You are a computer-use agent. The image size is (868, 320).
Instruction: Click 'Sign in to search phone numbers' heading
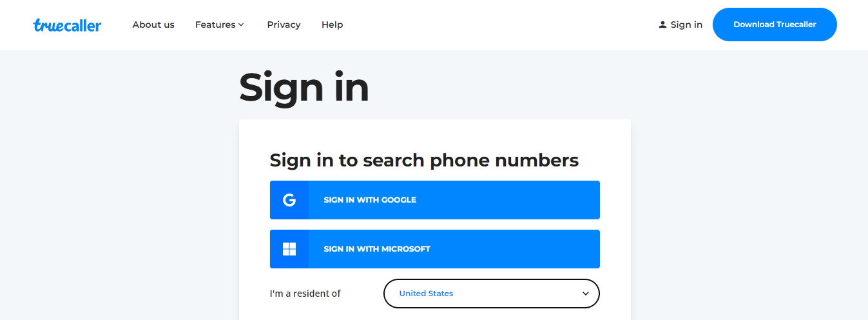pyautogui.click(x=424, y=160)
